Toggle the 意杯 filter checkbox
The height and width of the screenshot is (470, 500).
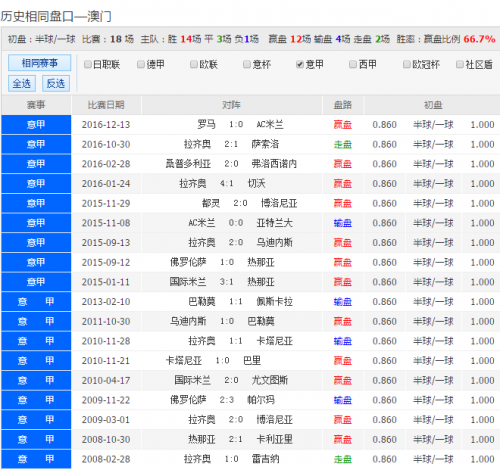click(247, 64)
